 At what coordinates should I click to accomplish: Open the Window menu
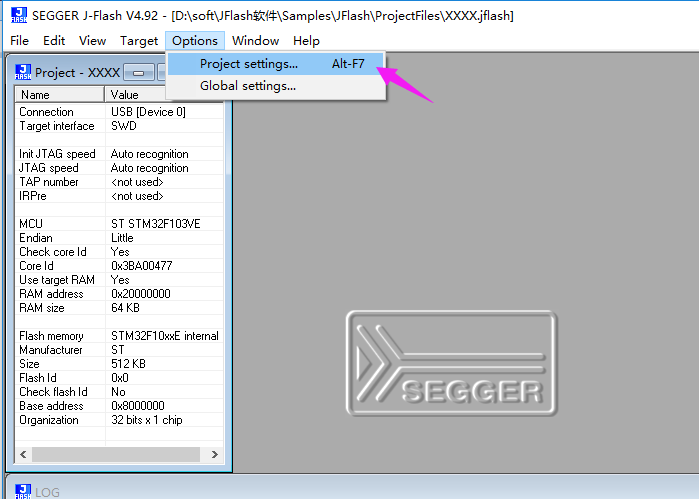pyautogui.click(x=255, y=41)
